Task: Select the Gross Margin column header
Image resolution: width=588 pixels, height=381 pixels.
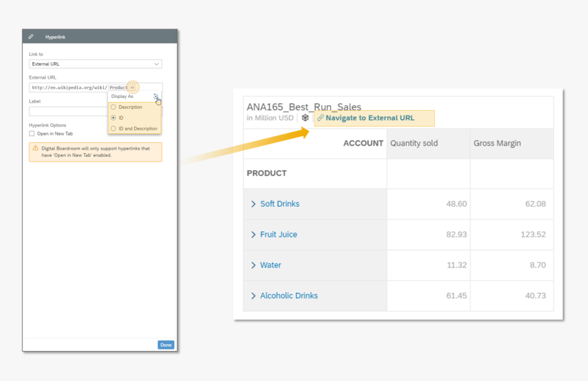Action: [497, 144]
